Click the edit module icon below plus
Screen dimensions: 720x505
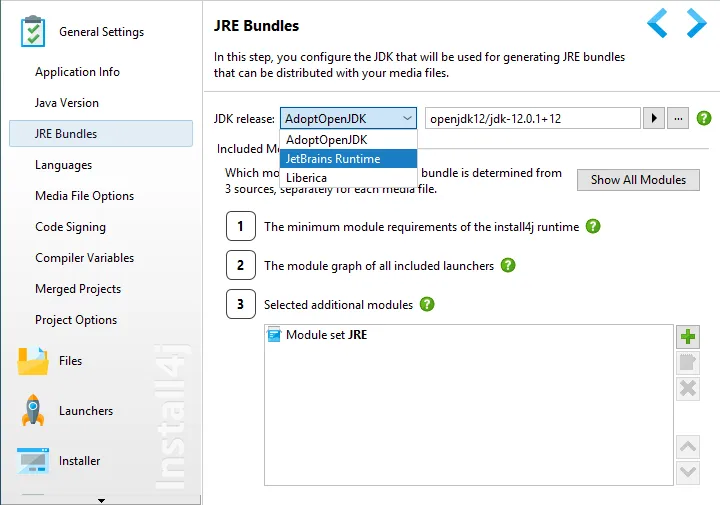[687, 363]
